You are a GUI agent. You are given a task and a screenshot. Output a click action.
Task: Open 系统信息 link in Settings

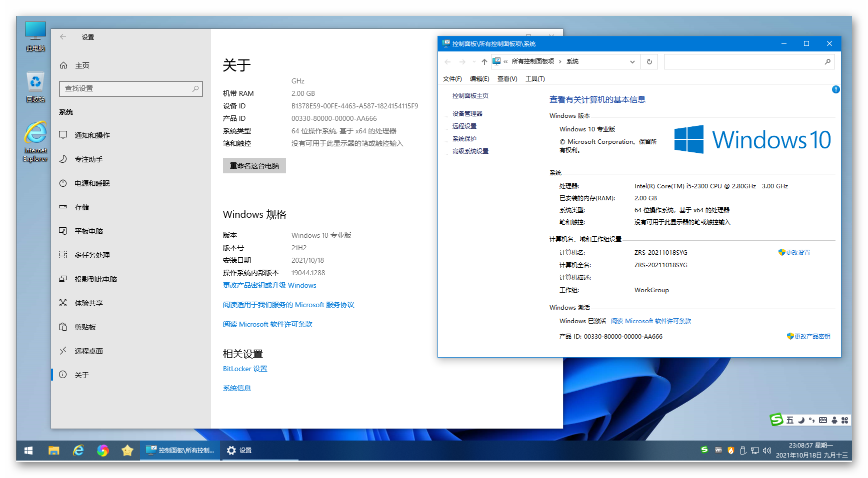[237, 388]
